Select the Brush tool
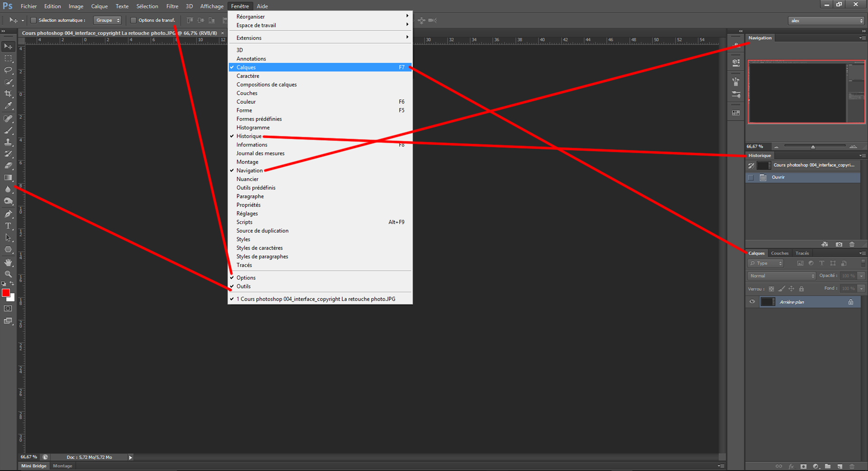868x471 pixels. (8, 130)
